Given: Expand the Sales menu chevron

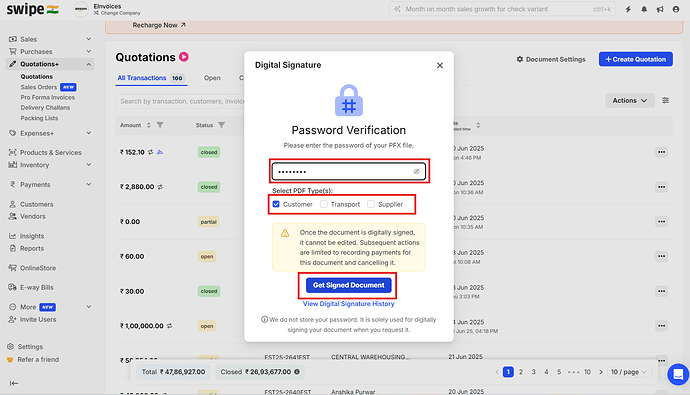Looking at the screenshot, I should click(x=89, y=39).
